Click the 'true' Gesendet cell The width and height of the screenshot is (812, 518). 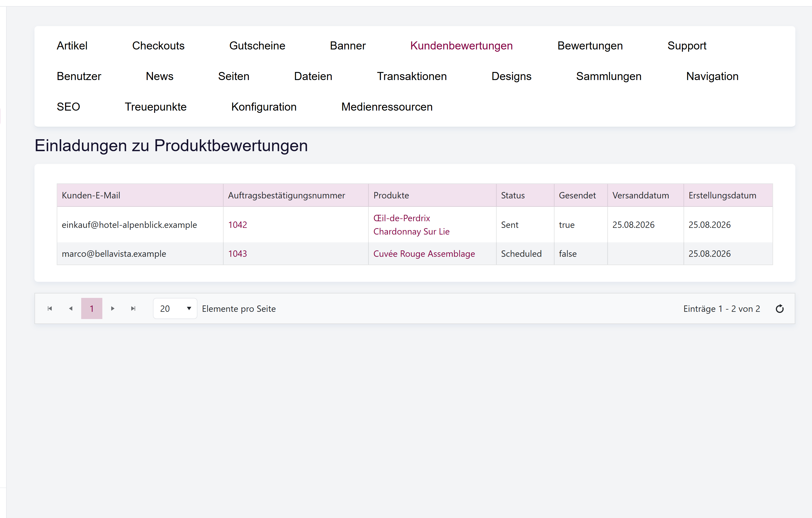coord(581,225)
